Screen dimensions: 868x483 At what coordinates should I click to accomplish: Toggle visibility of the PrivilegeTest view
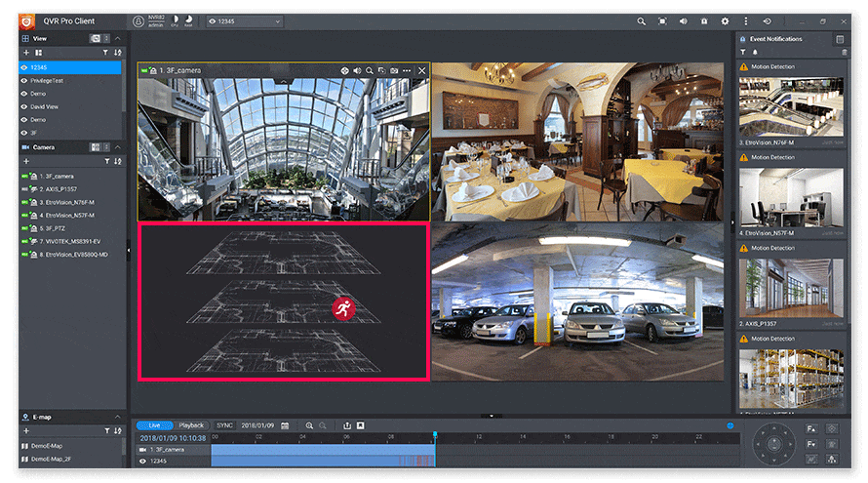24,81
